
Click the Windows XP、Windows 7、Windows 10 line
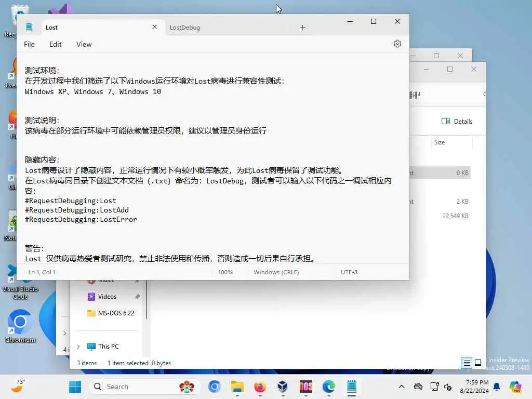[x=93, y=91]
